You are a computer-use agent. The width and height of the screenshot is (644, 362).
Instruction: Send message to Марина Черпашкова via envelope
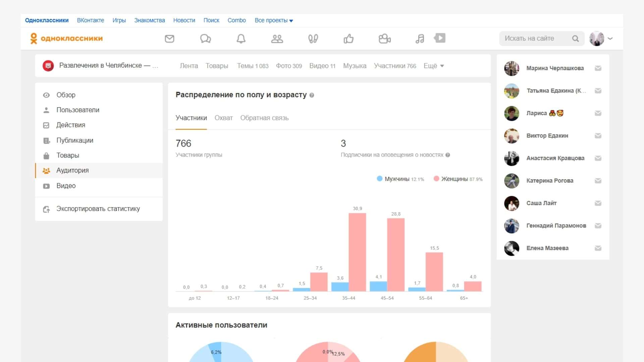tap(598, 68)
